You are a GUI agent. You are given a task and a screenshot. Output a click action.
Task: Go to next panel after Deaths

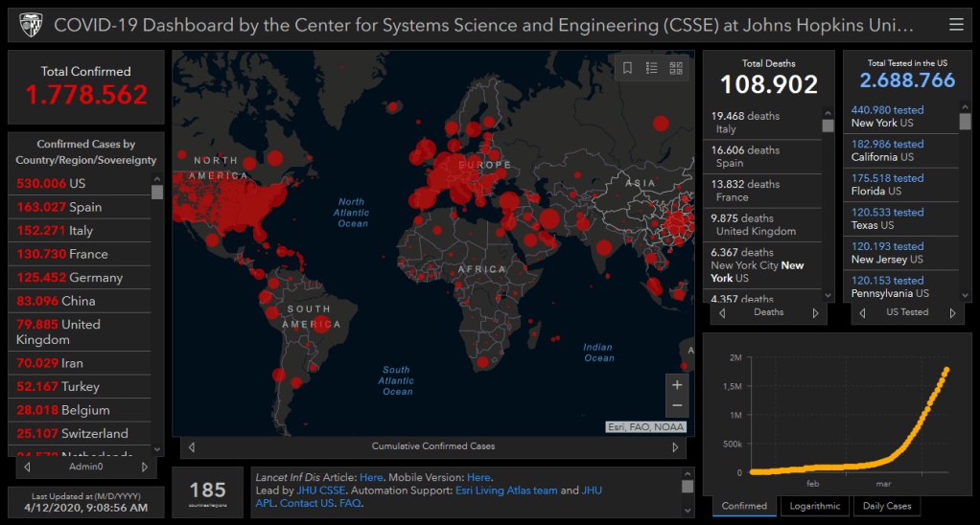[816, 312]
